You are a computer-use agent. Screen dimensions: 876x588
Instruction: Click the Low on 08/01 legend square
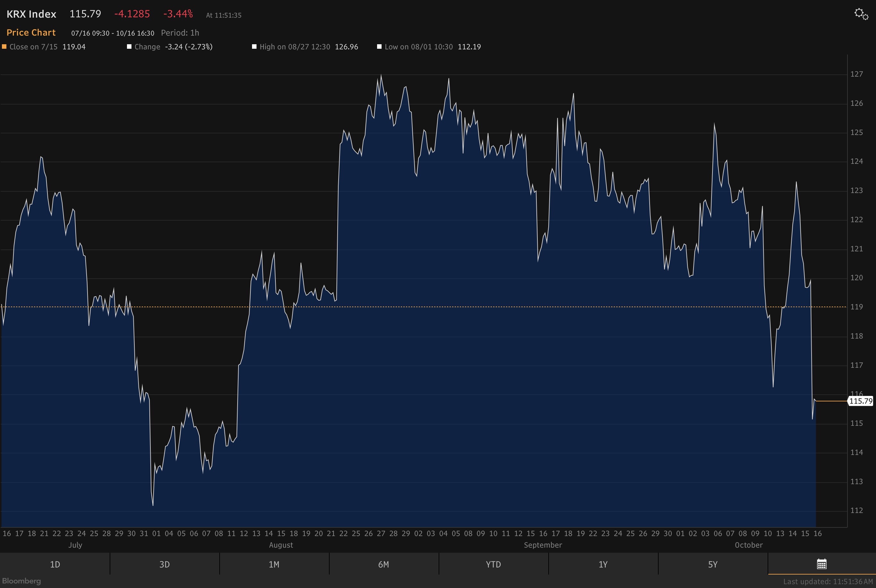pyautogui.click(x=379, y=47)
